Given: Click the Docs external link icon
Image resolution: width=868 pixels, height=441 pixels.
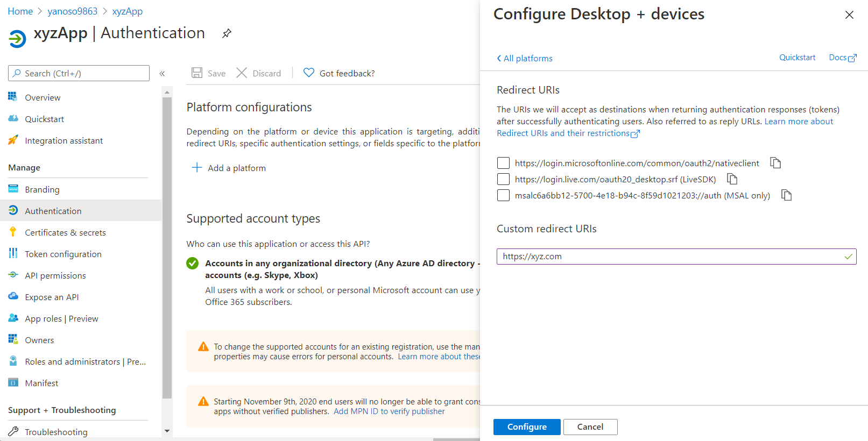Looking at the screenshot, I should (852, 58).
